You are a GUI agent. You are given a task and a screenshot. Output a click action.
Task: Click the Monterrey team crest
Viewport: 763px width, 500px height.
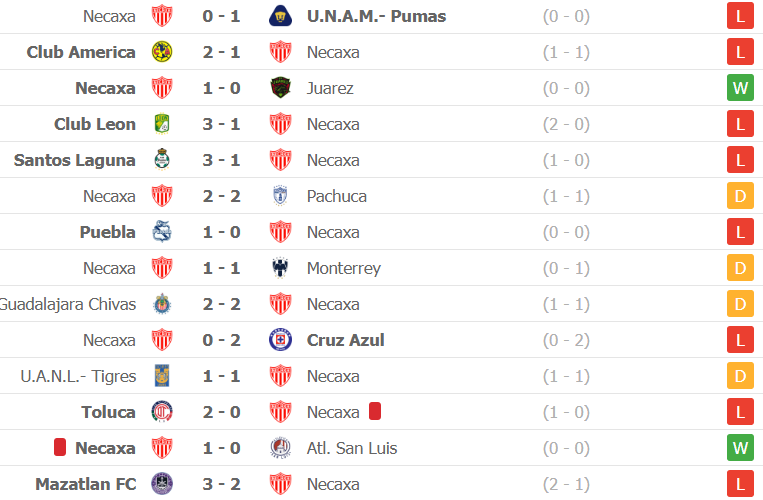pos(280,268)
